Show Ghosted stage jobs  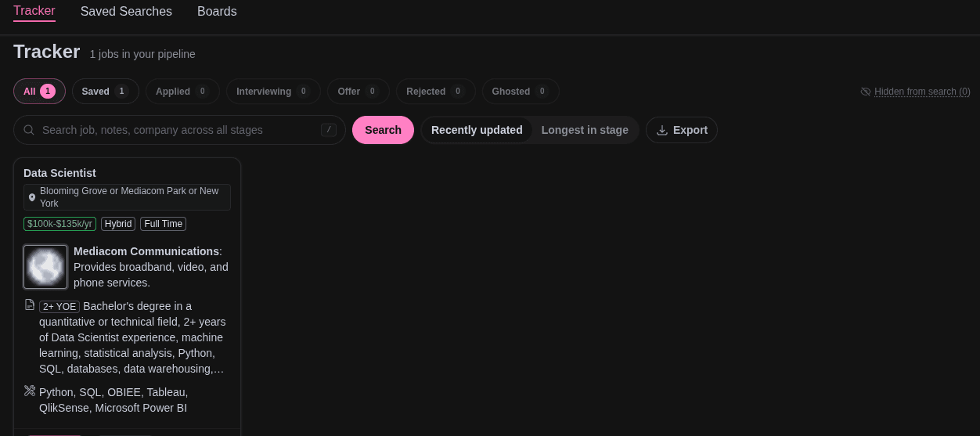click(x=521, y=91)
